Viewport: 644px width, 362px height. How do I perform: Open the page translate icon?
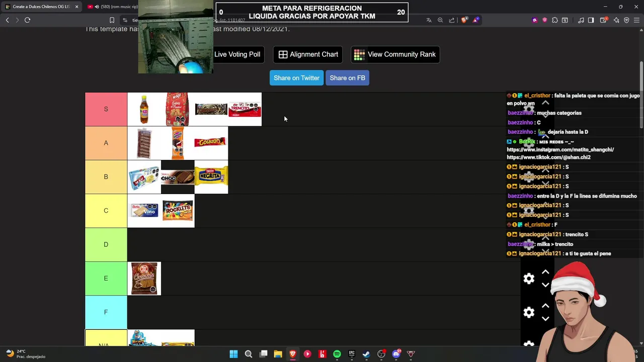429,20
